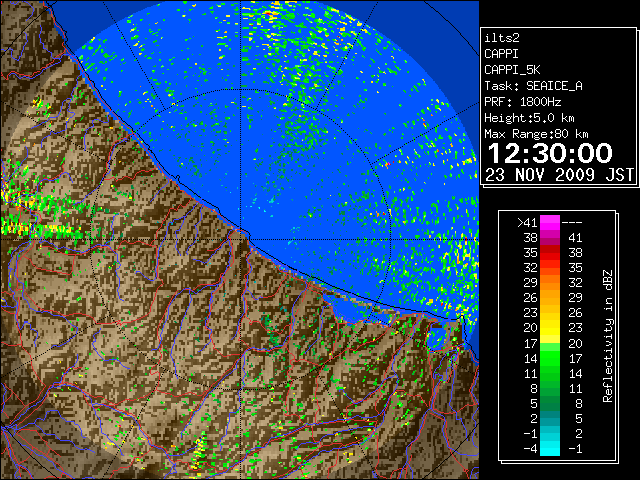
Task: Click the 'Task: SEAICE_A' line
Action: point(533,86)
